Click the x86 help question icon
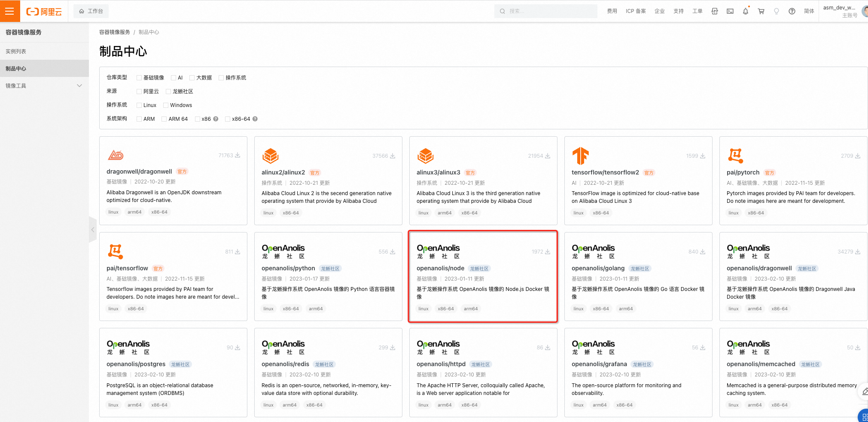The width and height of the screenshot is (868, 422). [216, 119]
